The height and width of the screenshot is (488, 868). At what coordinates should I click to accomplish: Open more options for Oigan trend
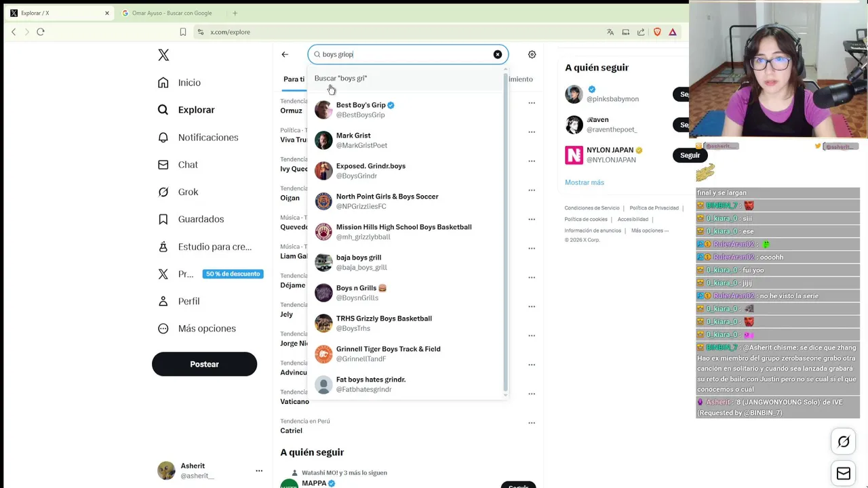point(532,190)
